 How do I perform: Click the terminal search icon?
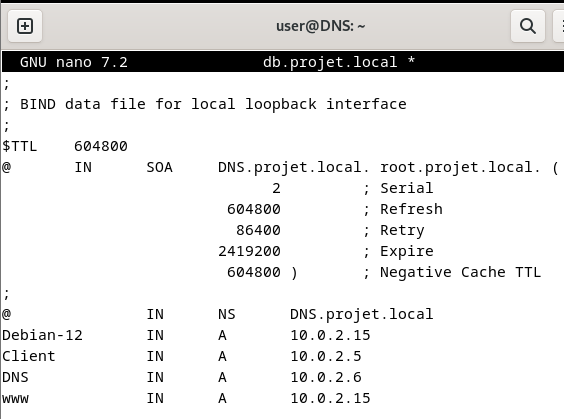(x=528, y=26)
